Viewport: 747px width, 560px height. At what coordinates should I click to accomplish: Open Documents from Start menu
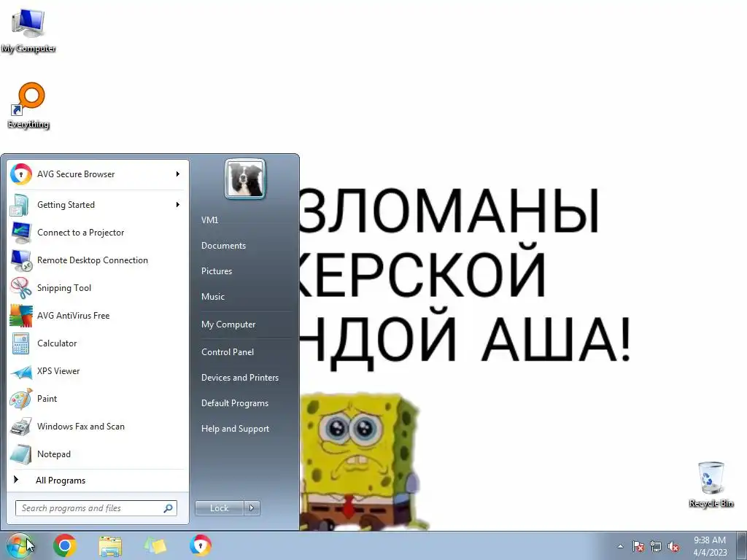pos(223,246)
